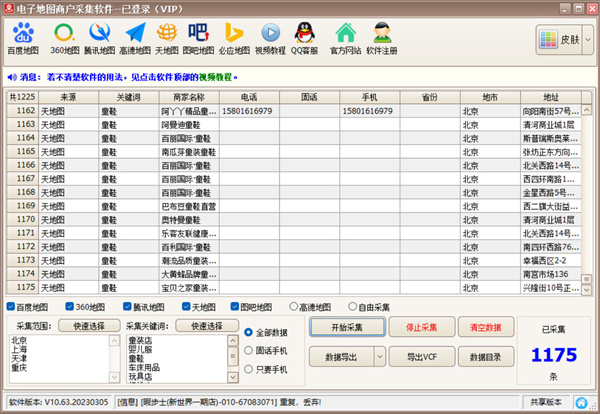The image size is (600, 414).
Task: Enable the 高德地图 source checkbox
Action: [292, 307]
